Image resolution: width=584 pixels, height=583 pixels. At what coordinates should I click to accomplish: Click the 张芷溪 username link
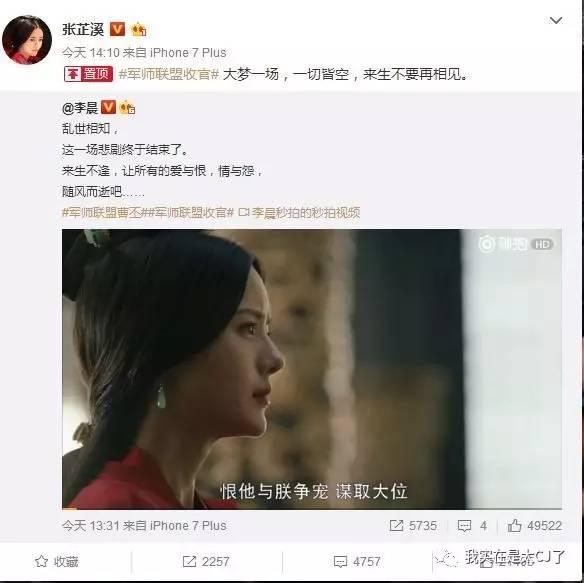(83, 29)
